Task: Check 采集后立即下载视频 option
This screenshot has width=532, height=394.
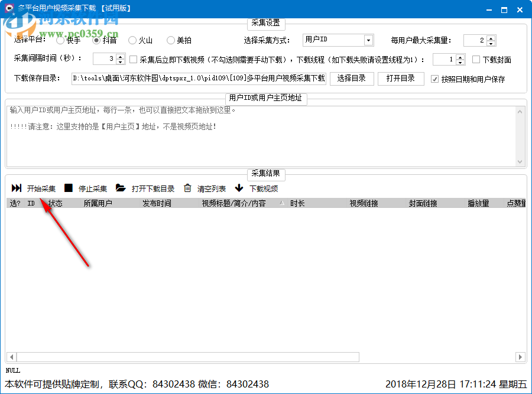Action: [133, 59]
